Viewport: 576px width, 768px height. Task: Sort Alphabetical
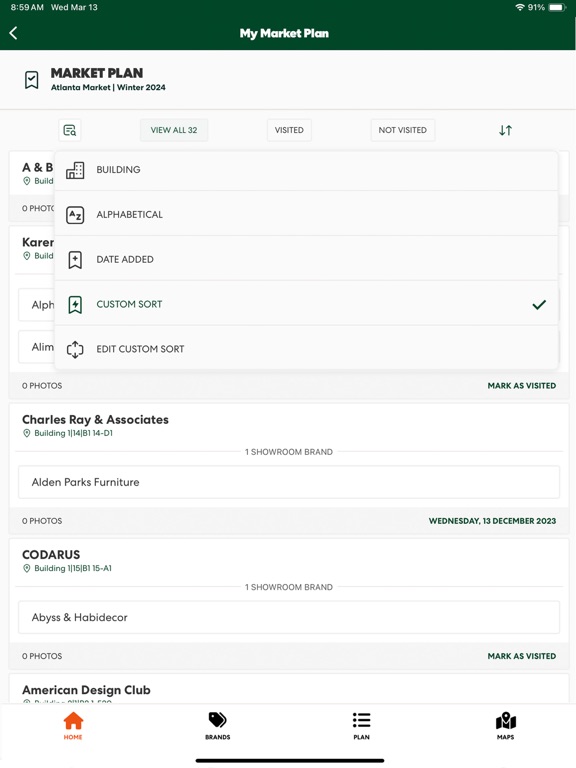[306, 215]
